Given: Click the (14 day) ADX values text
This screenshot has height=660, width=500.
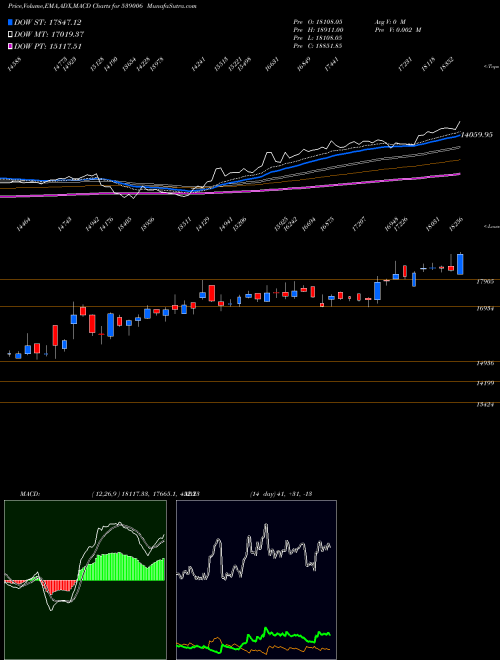Looking at the screenshot, I should [x=281, y=494].
